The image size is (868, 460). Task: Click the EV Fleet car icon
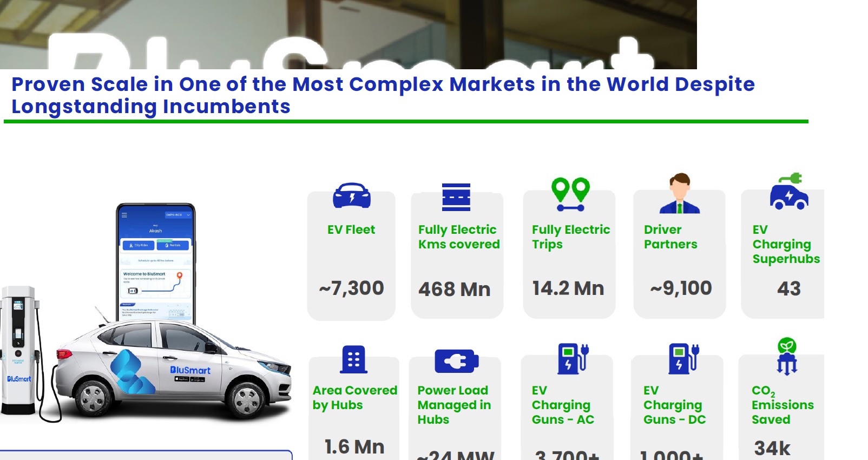tap(352, 195)
